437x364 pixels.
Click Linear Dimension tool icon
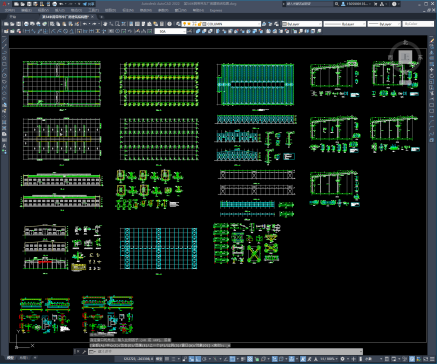(27, 31)
